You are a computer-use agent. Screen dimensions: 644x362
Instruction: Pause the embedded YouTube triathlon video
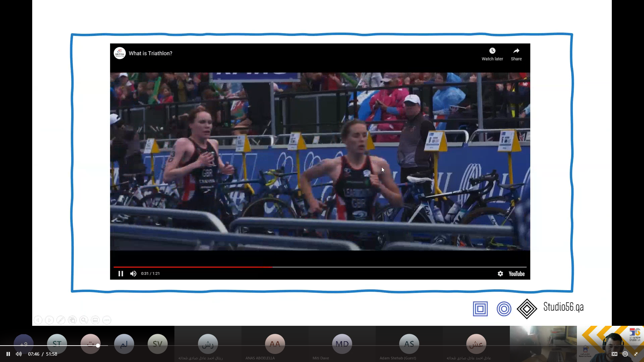pos(121,274)
